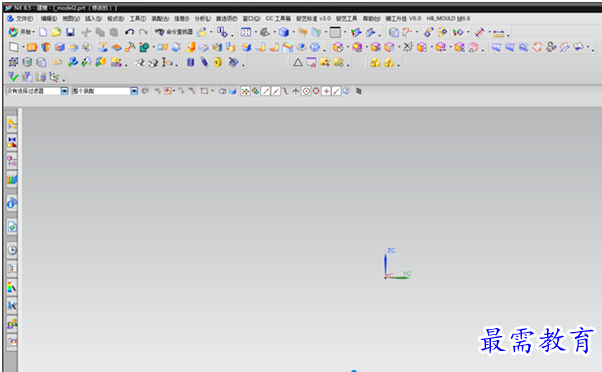Open the selection scope dropdown arrow (整个装配)
602x372 pixels.
134,91
